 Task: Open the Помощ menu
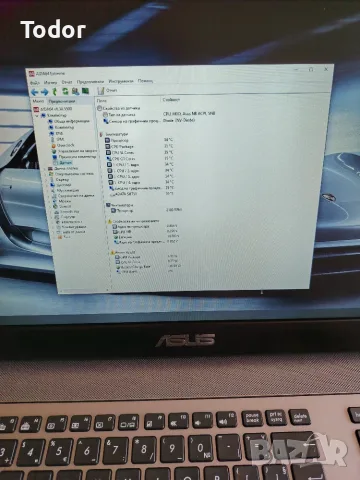pos(145,81)
